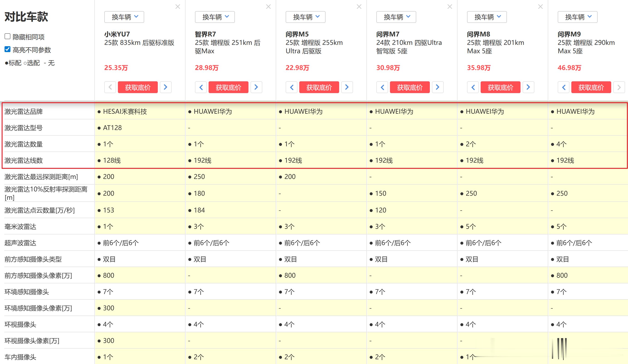Open 小米YU7 model title link
This screenshot has height=364, width=628.
pos(117,34)
